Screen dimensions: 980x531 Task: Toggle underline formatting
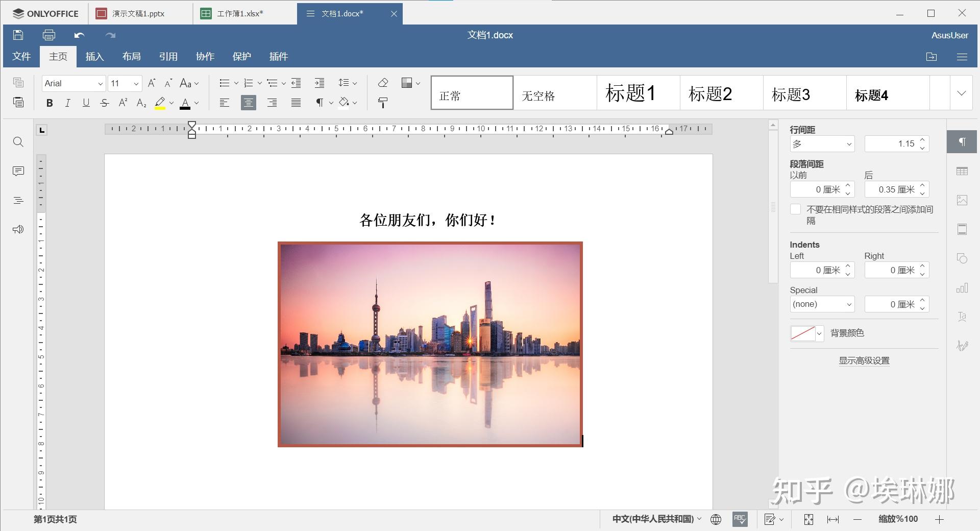tap(86, 103)
